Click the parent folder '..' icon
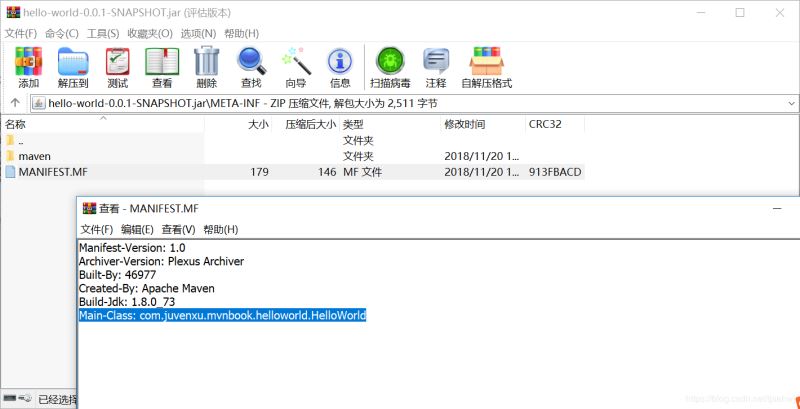 [x=10, y=140]
